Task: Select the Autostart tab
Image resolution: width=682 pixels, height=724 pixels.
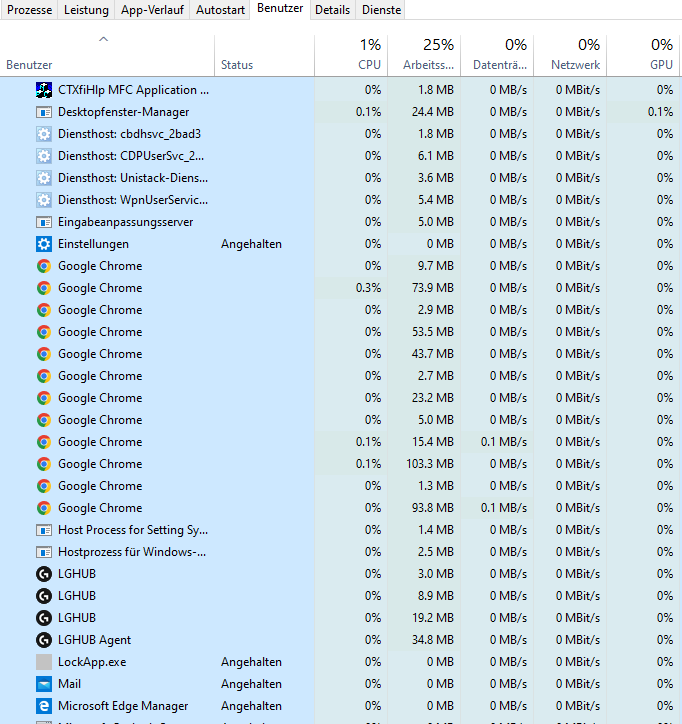Action: tap(220, 10)
